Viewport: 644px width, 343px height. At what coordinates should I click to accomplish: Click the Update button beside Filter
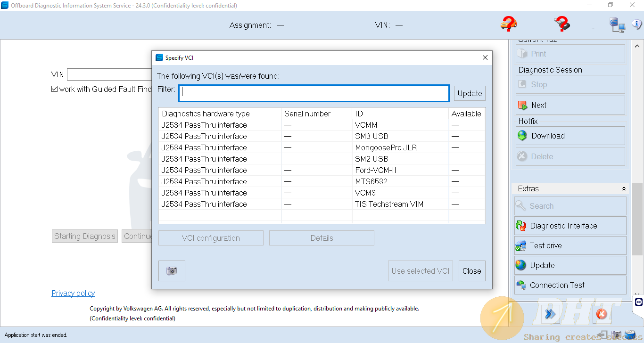470,93
